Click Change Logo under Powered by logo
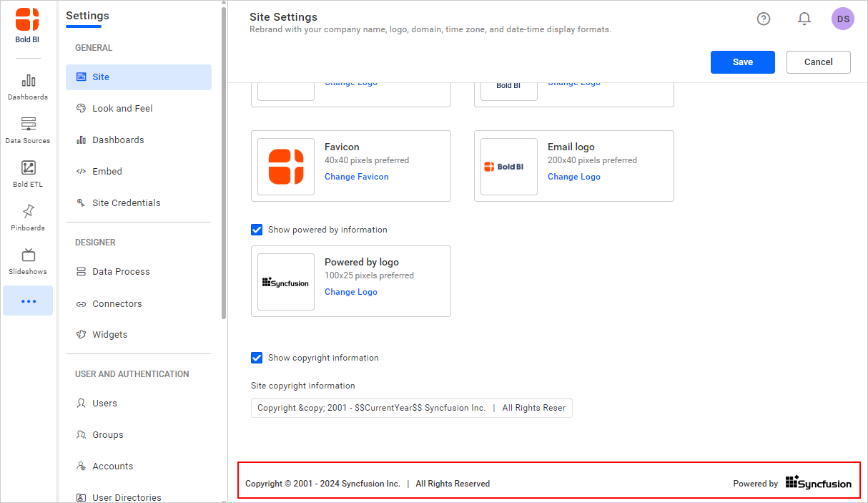The height and width of the screenshot is (503, 868). click(350, 292)
